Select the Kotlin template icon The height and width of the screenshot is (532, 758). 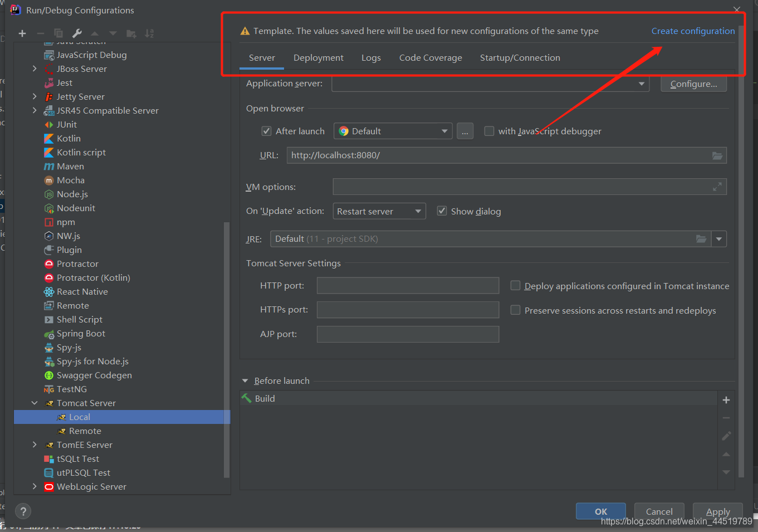tap(49, 138)
